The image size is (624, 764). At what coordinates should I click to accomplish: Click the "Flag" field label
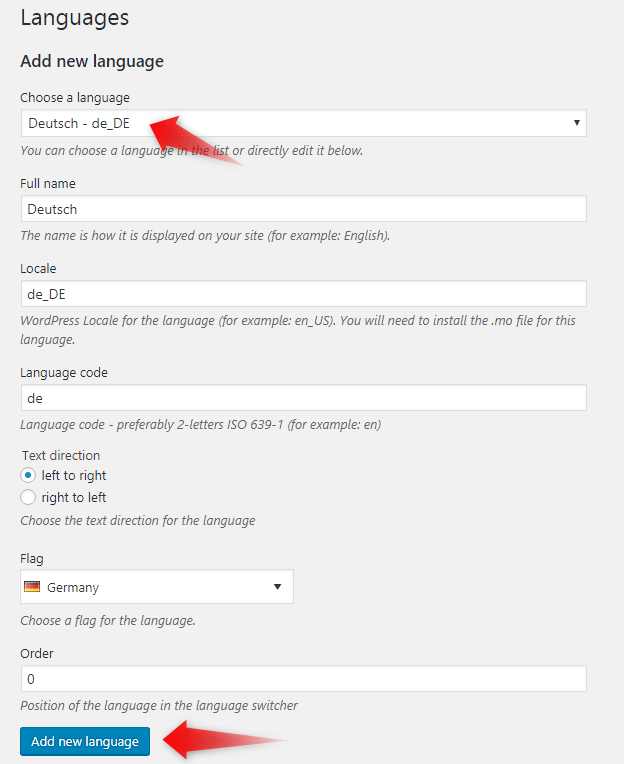[32, 558]
